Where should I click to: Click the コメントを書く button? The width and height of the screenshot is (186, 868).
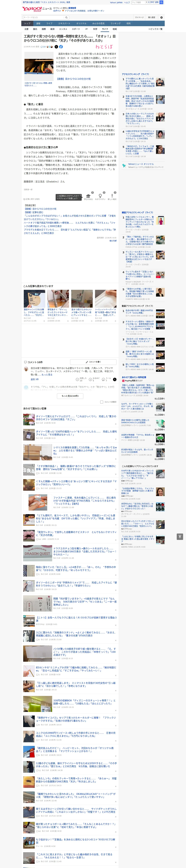tap(93, 362)
